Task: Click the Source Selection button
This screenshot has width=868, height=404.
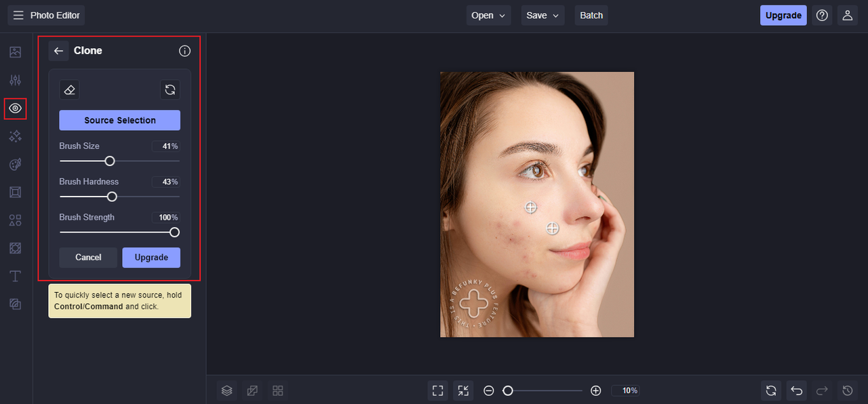Action: pyautogui.click(x=120, y=120)
